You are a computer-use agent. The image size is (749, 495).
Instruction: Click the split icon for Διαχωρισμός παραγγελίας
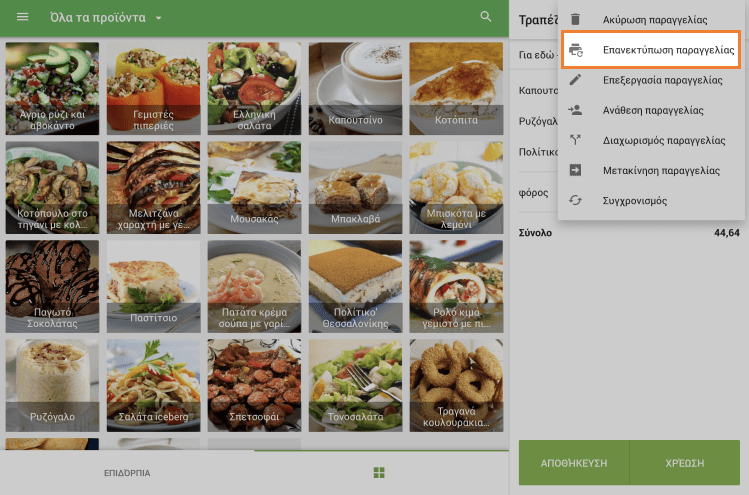point(575,140)
